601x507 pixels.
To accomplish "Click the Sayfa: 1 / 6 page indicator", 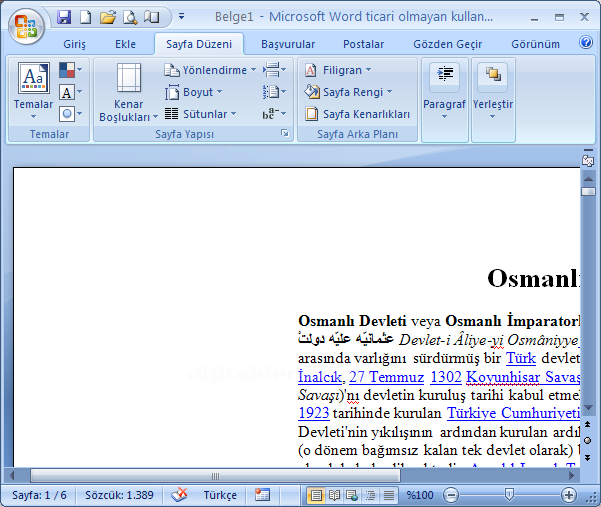I will click(x=39, y=495).
